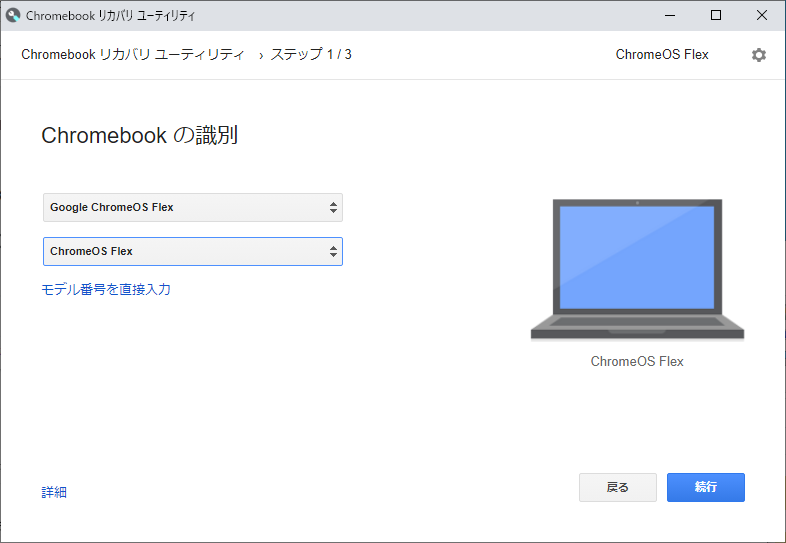Click the recovery utility app icon in title bar
Screen dimensions: 786x543
click(x=13, y=16)
